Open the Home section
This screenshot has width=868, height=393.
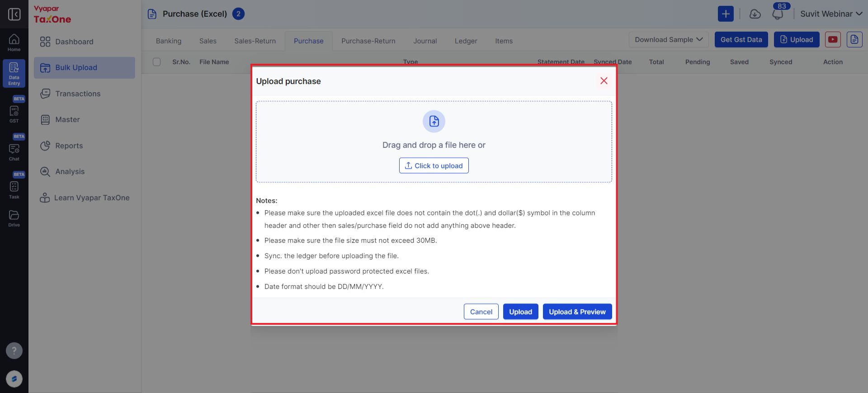14,43
